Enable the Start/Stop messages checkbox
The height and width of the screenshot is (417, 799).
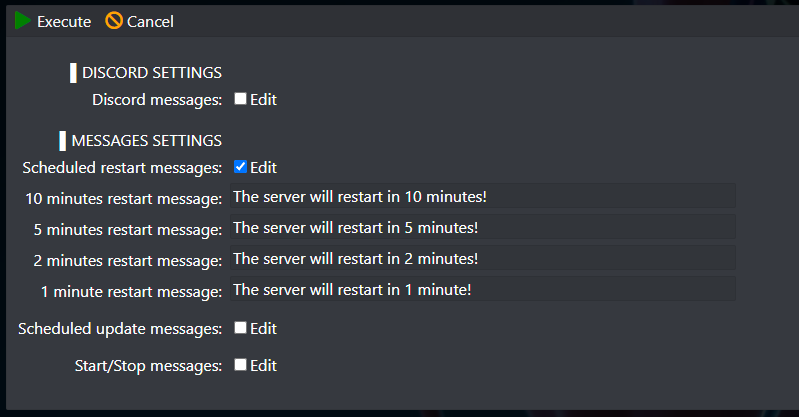tap(241, 365)
